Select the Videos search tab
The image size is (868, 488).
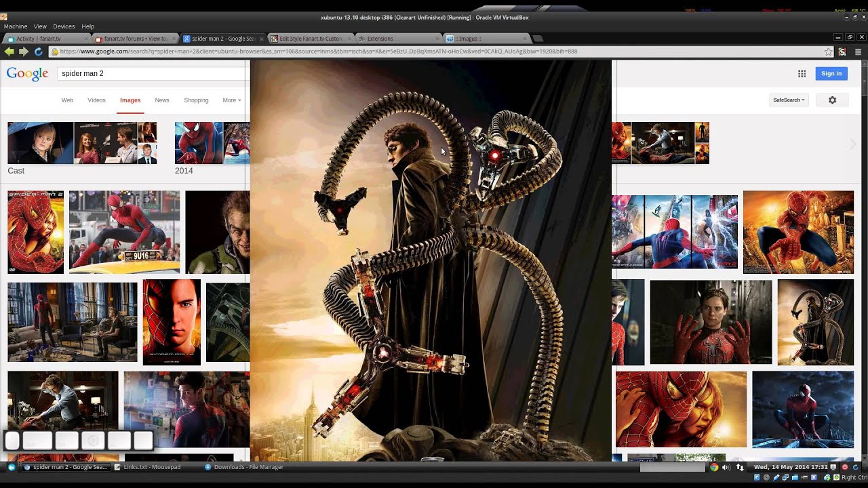pos(96,100)
